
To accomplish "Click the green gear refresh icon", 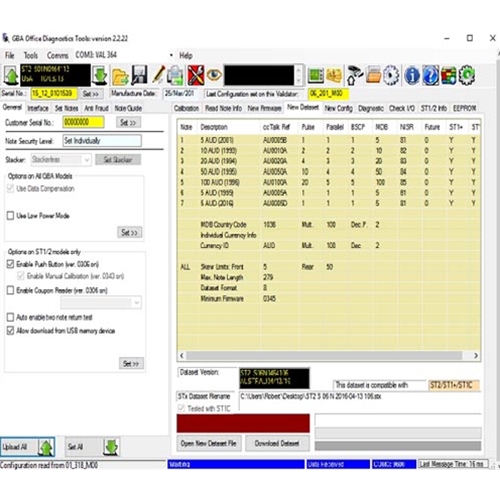I will pos(467,75).
